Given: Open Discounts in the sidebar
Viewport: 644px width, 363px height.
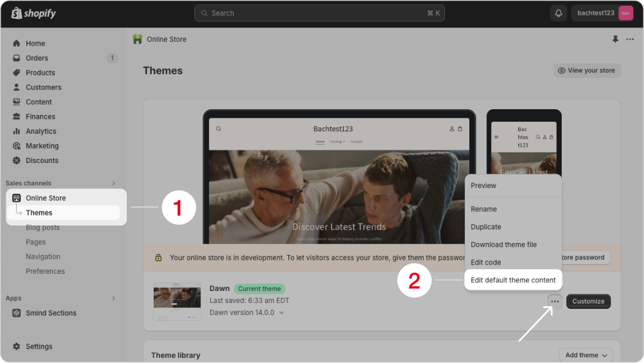Looking at the screenshot, I should (42, 161).
